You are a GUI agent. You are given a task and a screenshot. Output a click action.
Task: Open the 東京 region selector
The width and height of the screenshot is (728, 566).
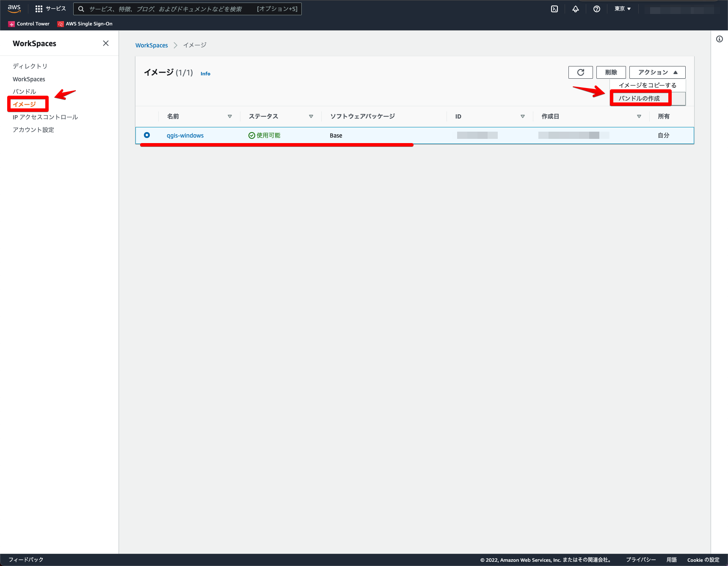(622, 8)
